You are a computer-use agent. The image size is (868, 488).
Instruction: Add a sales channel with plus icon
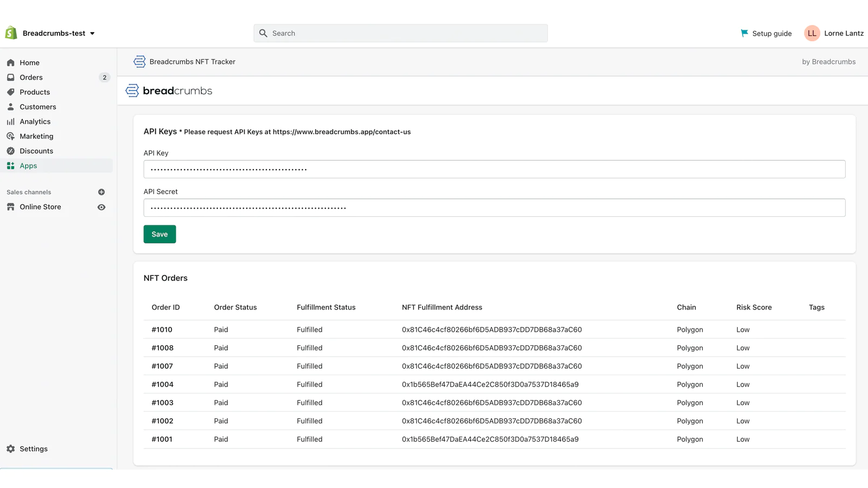point(101,192)
